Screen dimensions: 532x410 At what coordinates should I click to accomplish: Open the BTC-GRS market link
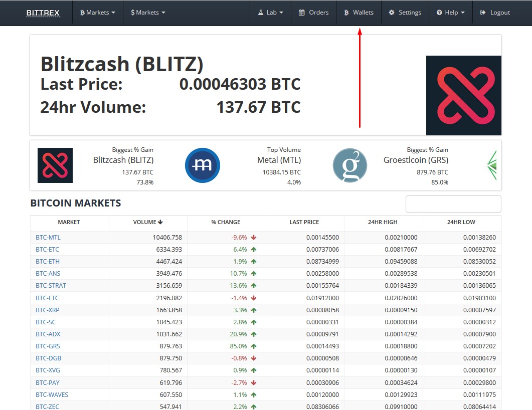click(48, 346)
